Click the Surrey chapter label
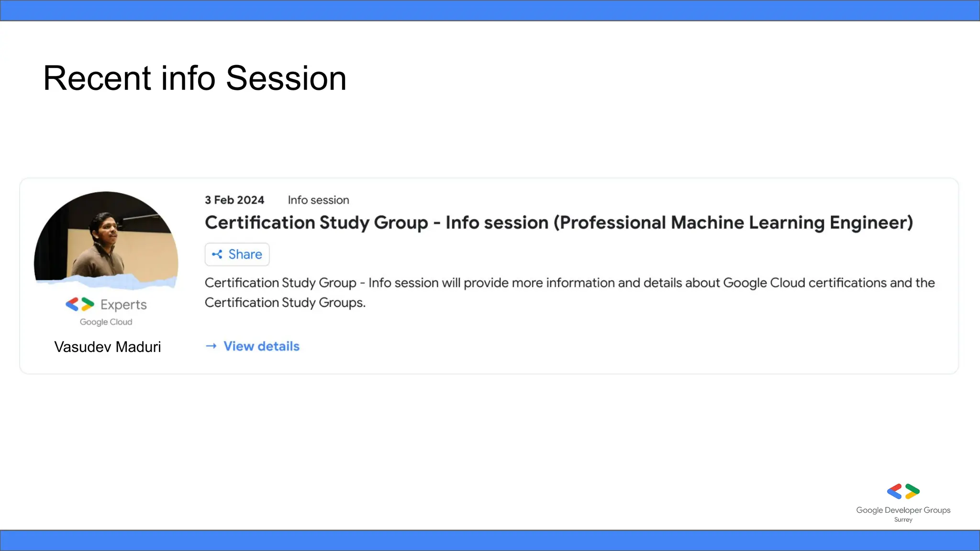 pos(903,519)
